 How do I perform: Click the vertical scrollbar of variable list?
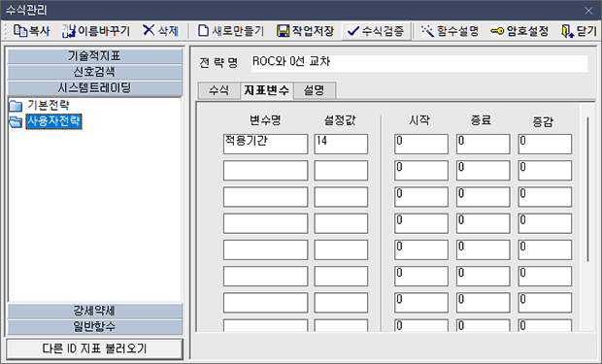[x=587, y=189]
